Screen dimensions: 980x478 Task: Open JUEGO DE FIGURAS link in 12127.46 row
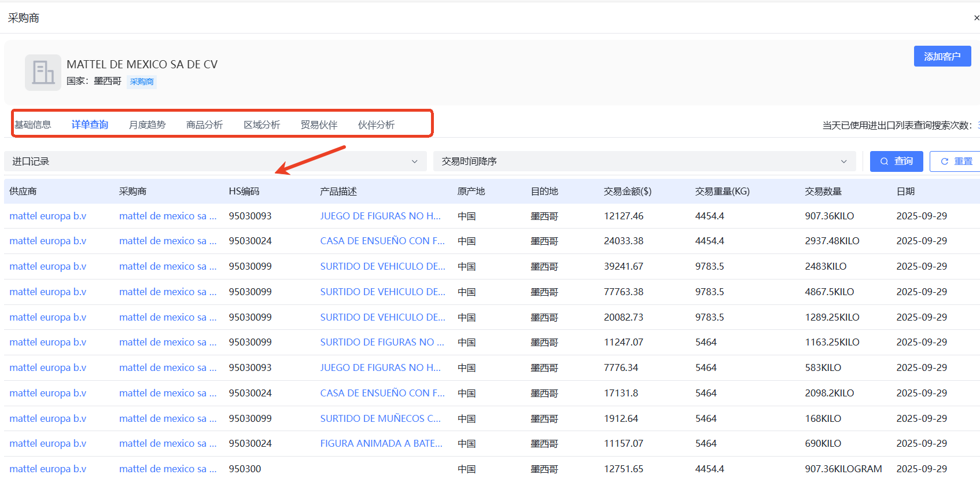tap(381, 216)
